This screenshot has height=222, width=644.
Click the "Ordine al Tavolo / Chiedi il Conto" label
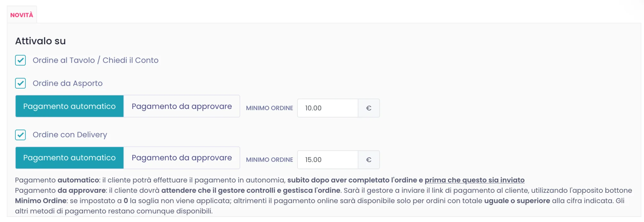click(x=96, y=60)
